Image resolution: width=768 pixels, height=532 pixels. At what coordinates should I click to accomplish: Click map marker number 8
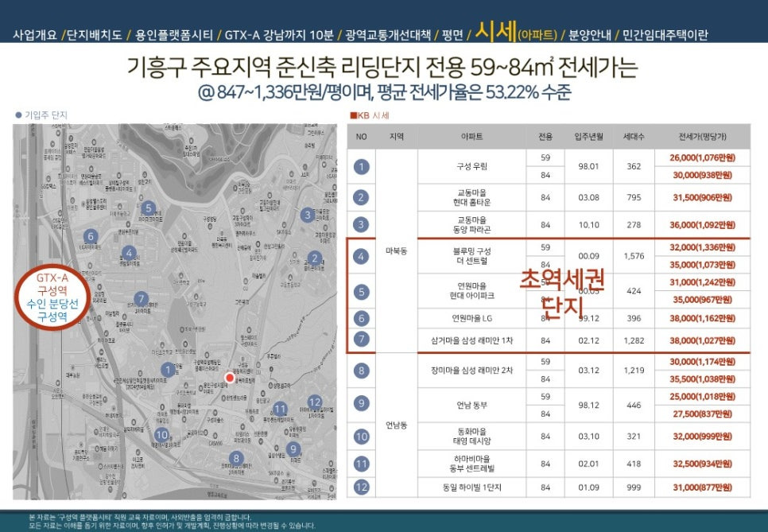click(x=236, y=459)
